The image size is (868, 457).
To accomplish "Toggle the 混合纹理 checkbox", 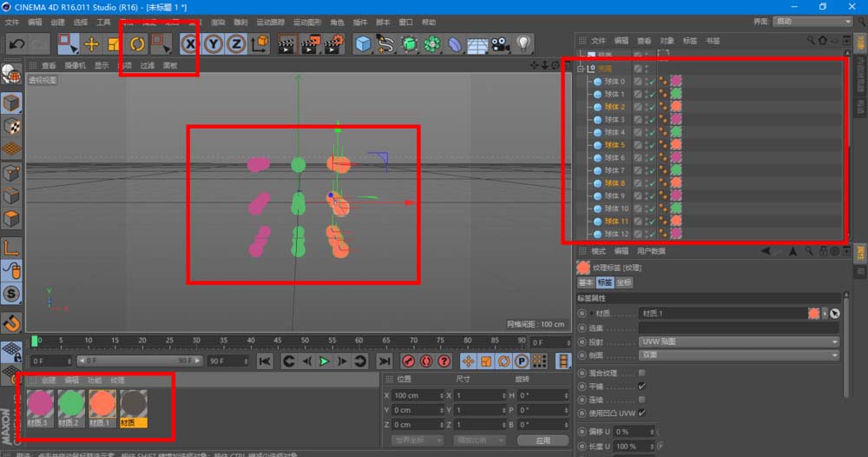I will click(642, 373).
